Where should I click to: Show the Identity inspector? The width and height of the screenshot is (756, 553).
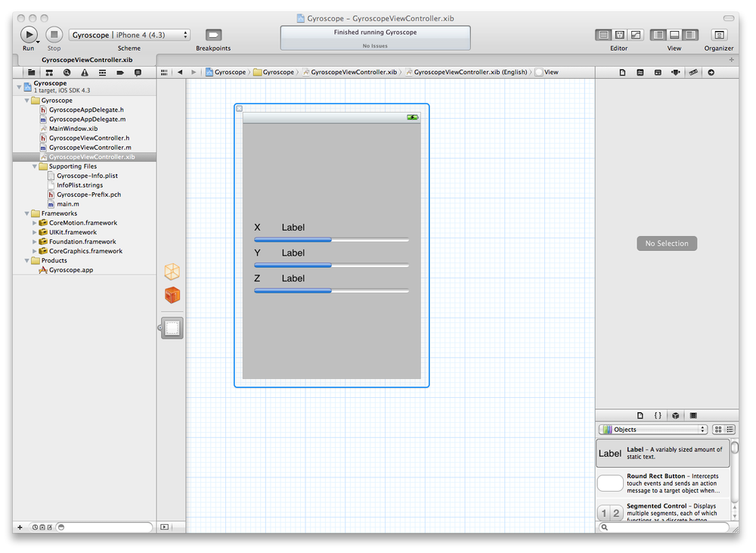[658, 73]
